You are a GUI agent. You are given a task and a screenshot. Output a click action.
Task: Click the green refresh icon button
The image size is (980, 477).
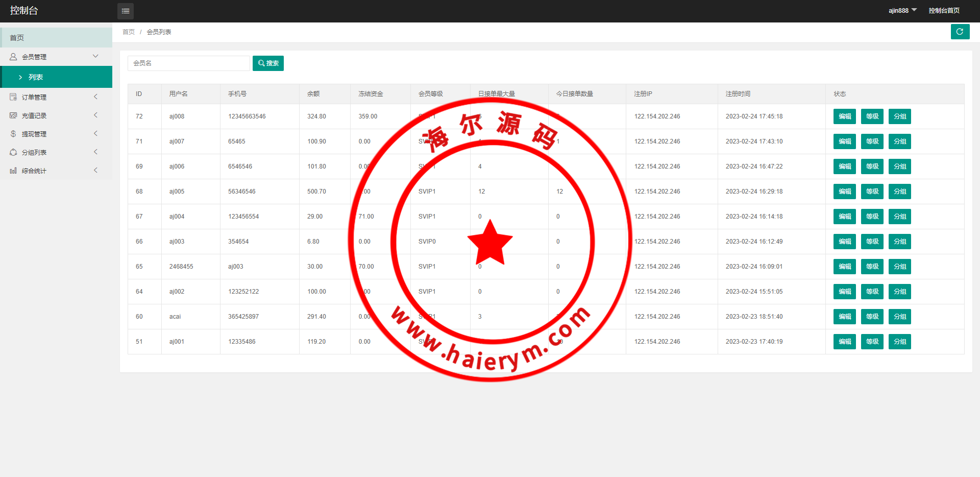tap(960, 32)
